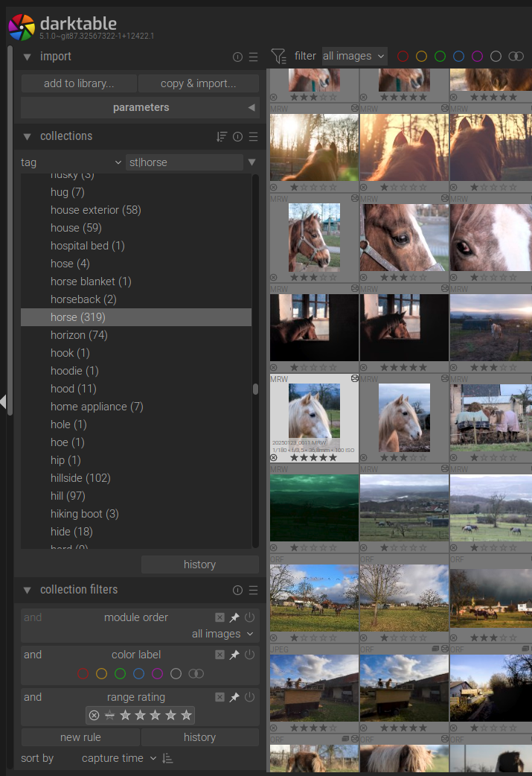This screenshot has width=532, height=776.
Task: Open import module presets menu icon
Action: click(253, 57)
